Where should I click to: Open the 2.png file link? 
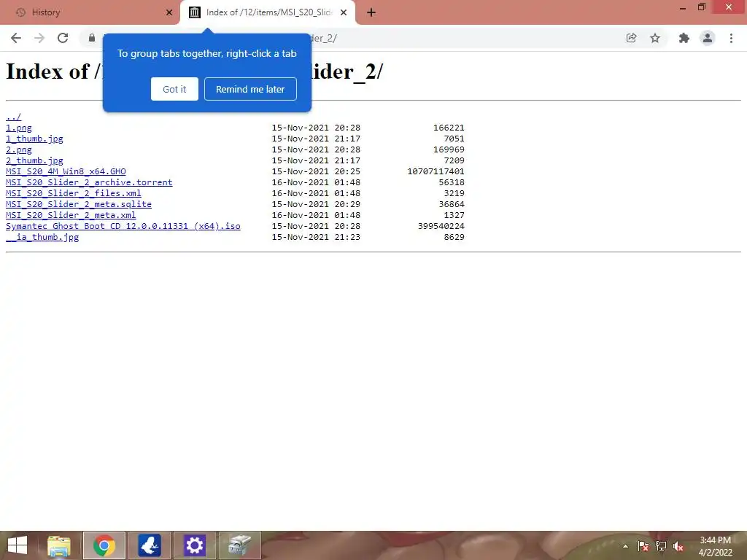coord(18,149)
